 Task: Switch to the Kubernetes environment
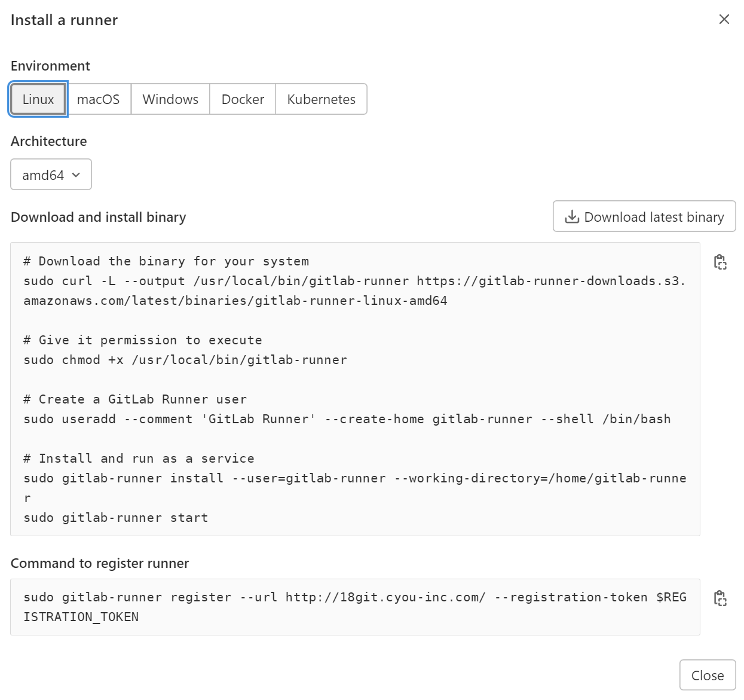(322, 99)
